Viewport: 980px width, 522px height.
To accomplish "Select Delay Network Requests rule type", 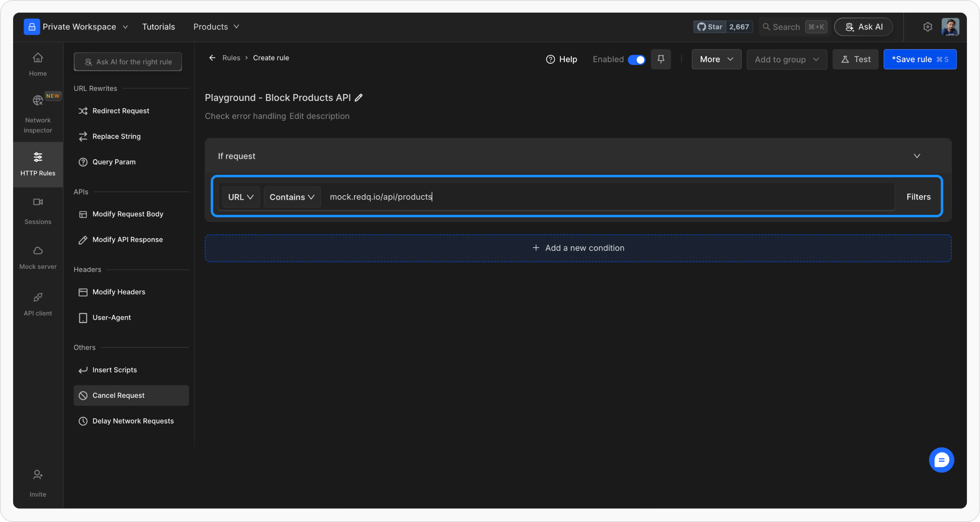I will pos(133,421).
